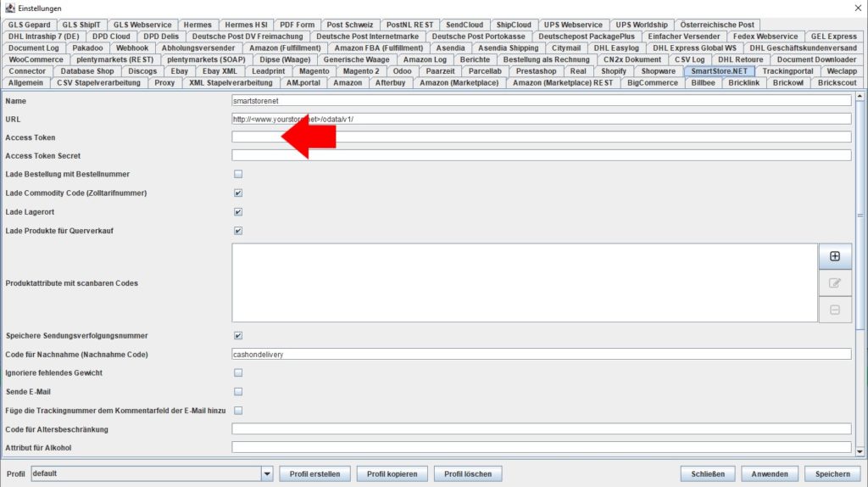
Task: Click the Profil erstellen button
Action: point(314,473)
